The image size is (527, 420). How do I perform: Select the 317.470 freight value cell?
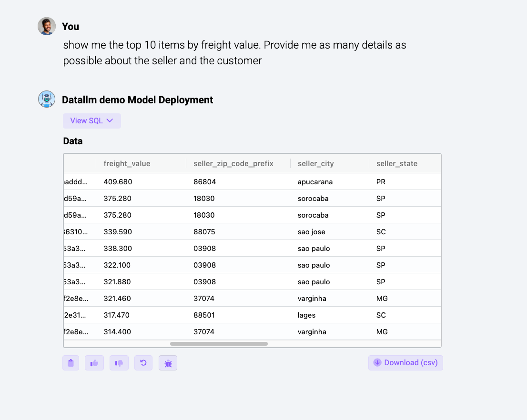116,315
